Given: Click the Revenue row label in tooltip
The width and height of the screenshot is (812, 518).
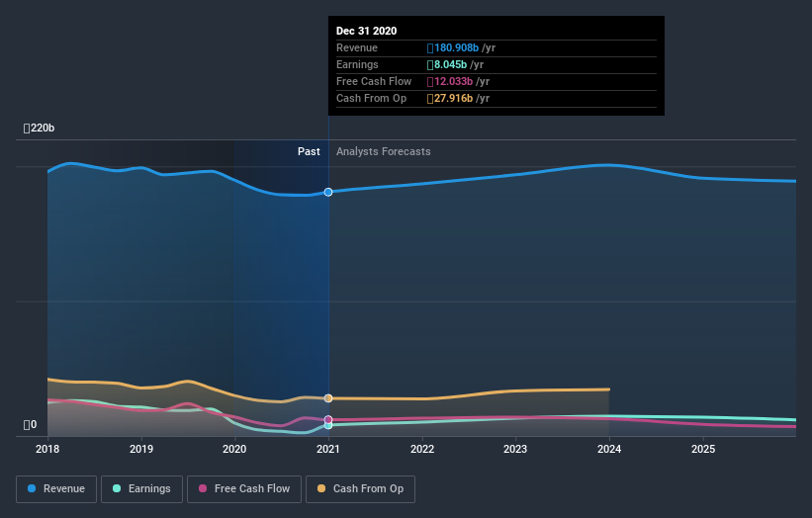Looking at the screenshot, I should pyautogui.click(x=357, y=48).
